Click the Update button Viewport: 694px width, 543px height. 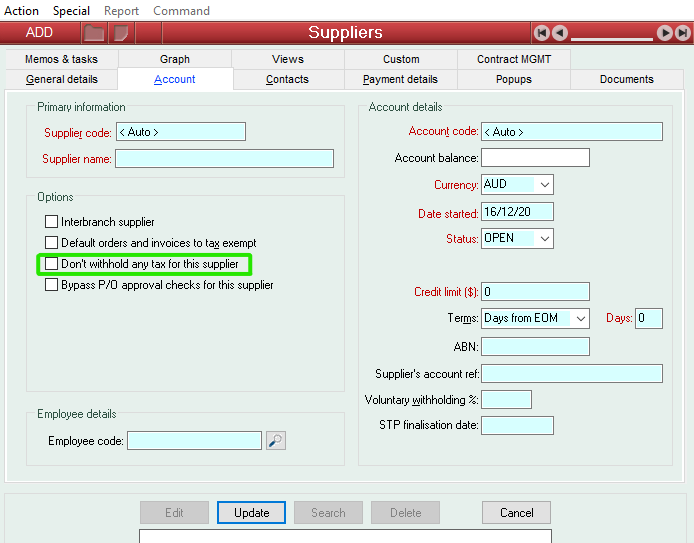[x=251, y=512]
